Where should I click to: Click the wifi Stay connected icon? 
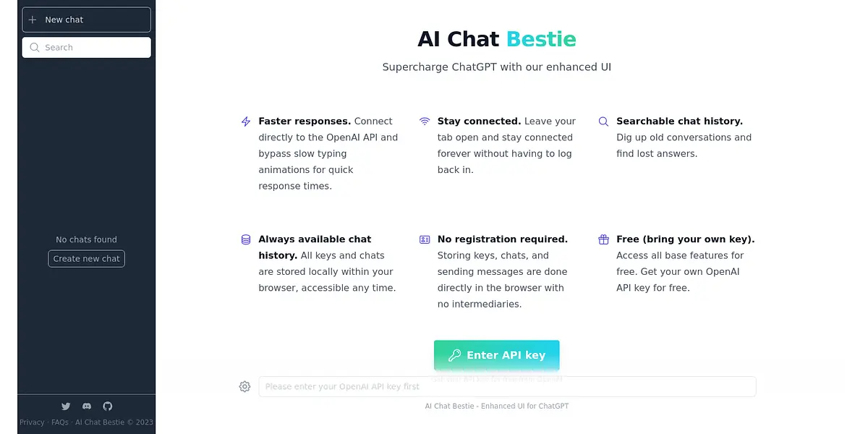[425, 122]
